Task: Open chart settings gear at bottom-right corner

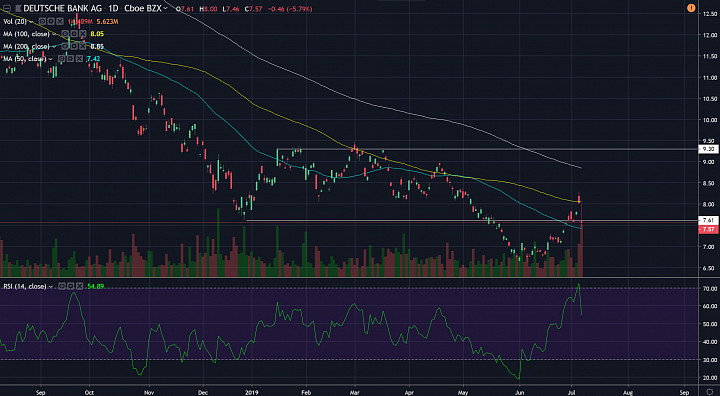Action: tap(710, 392)
